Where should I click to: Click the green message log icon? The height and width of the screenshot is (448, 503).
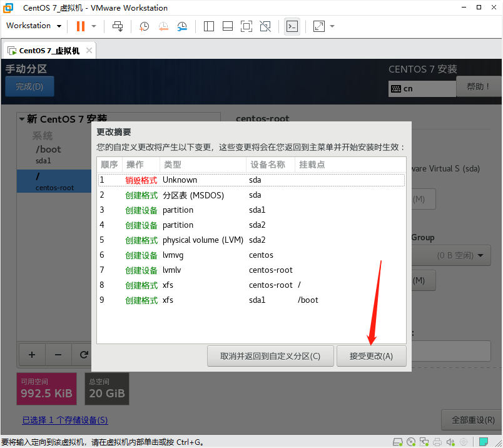(x=484, y=442)
